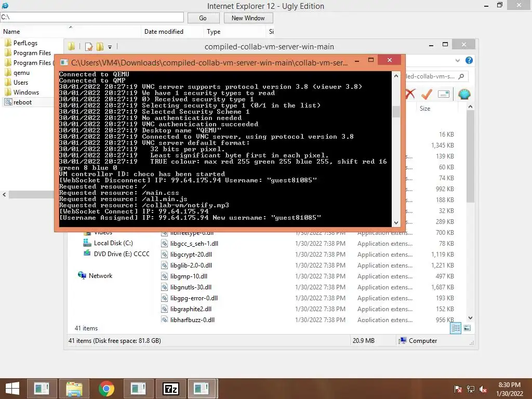Click the libgmp-10.dll file icon
532x399 pixels.
pos(164,276)
